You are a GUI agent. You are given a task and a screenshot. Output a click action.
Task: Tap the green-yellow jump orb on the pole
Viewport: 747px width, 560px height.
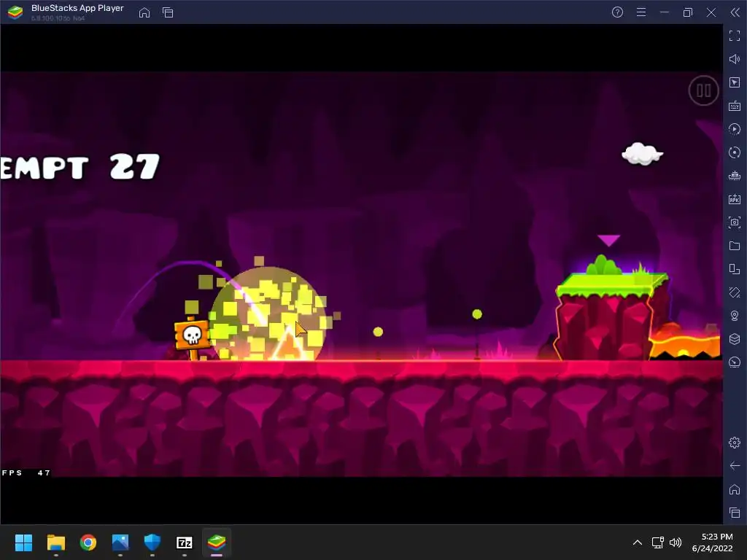pyautogui.click(x=477, y=314)
